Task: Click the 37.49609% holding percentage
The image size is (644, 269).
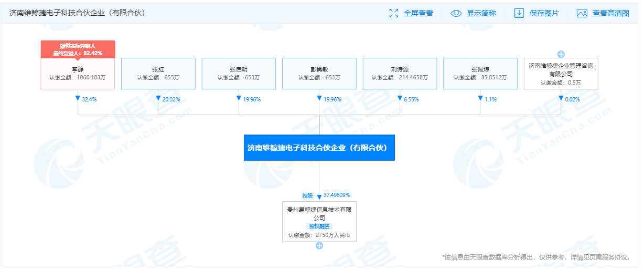Action: tap(337, 195)
